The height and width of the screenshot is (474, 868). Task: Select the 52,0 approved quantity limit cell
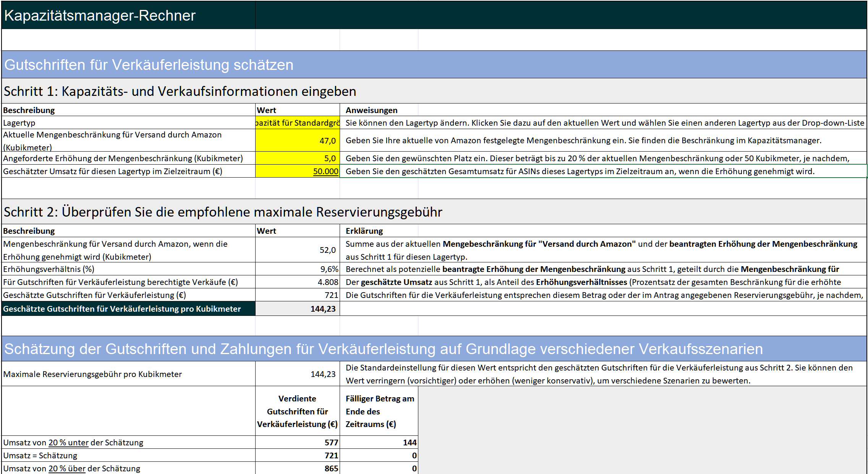tap(297, 250)
